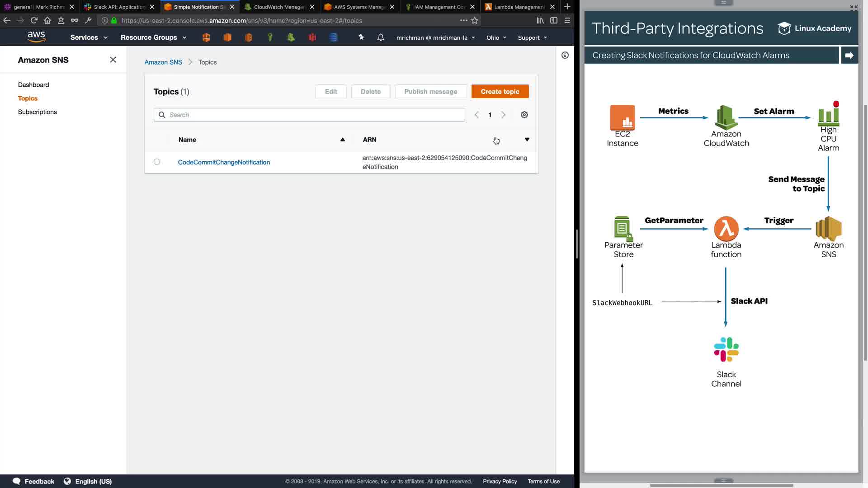Bookmark this page with star icon

(x=475, y=20)
